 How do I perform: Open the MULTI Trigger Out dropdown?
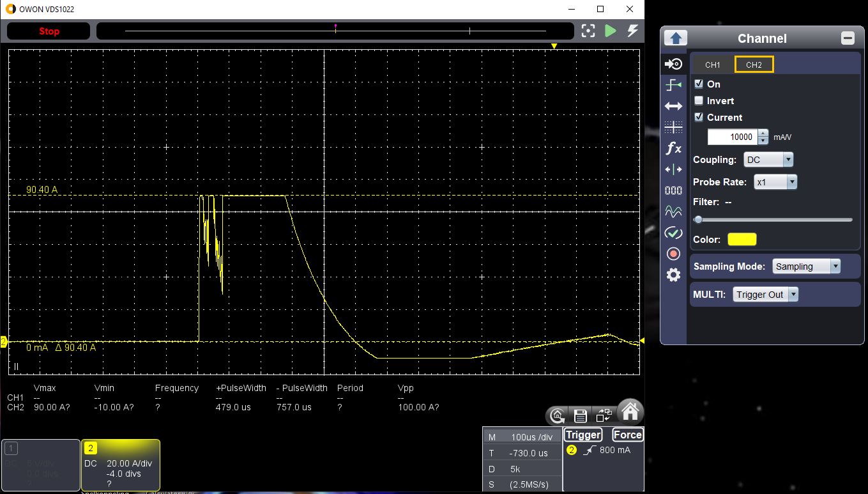[765, 295]
